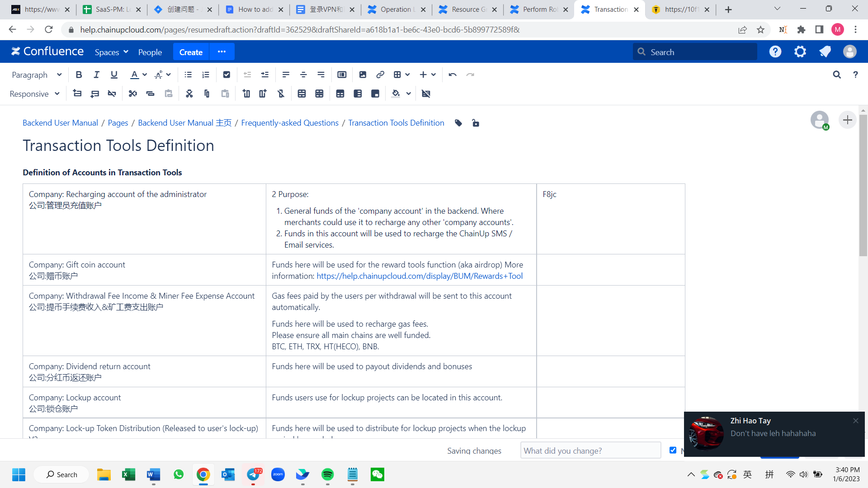
Task: Toggle italic formatting
Action: 96,75
